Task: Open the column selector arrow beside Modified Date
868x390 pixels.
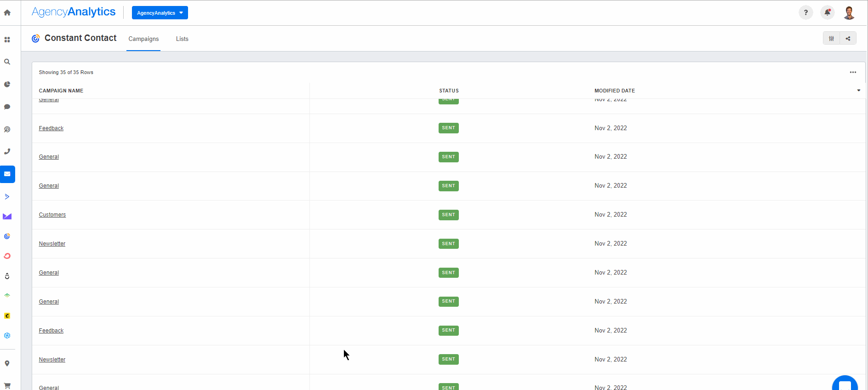Action: 858,91
